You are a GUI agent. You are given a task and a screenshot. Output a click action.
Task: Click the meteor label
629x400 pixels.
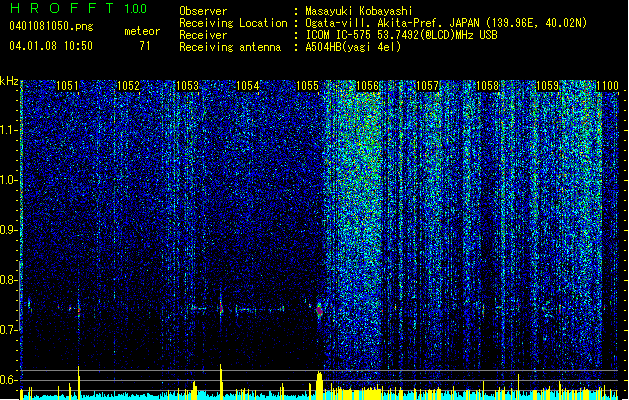point(142,31)
